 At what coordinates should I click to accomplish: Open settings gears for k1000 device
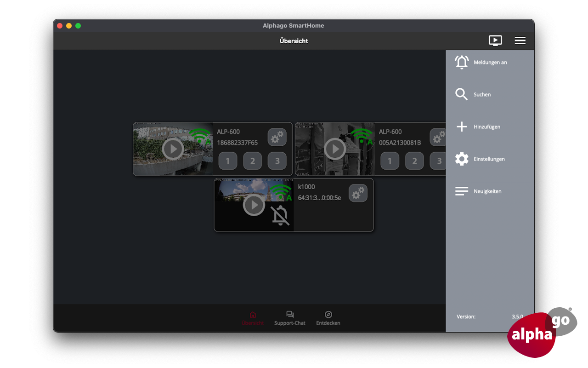click(358, 193)
